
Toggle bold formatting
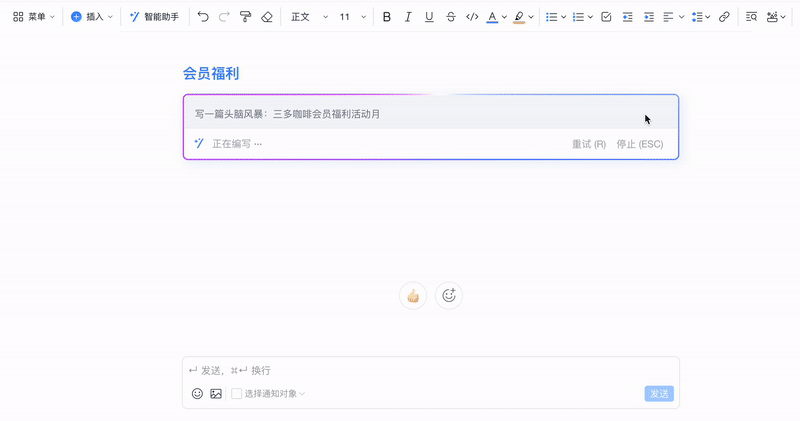387,17
